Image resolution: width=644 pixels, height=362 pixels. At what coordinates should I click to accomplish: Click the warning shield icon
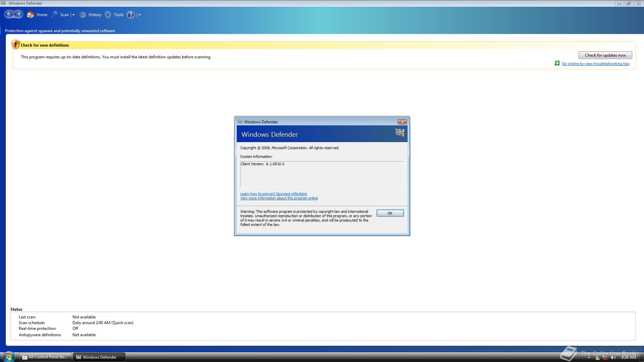15,44
